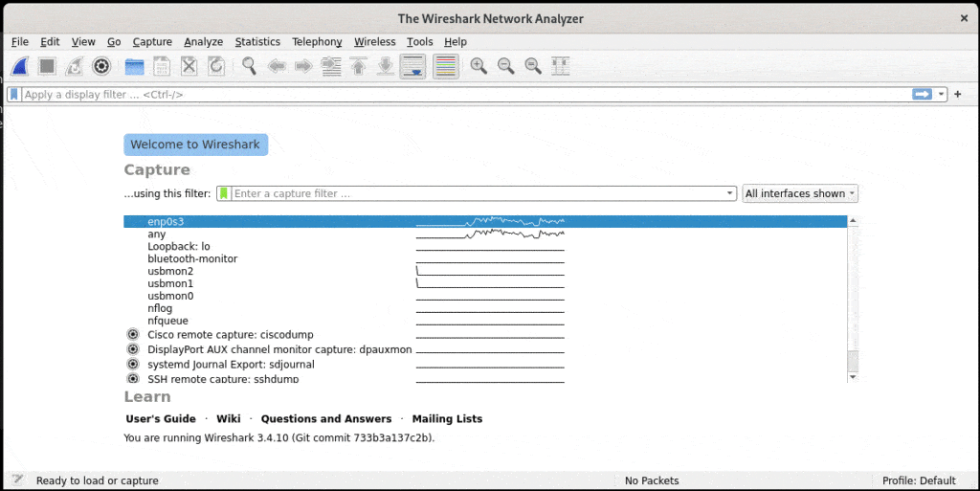
Task: Open dpauxmon interface options gear icon
Action: (x=132, y=349)
